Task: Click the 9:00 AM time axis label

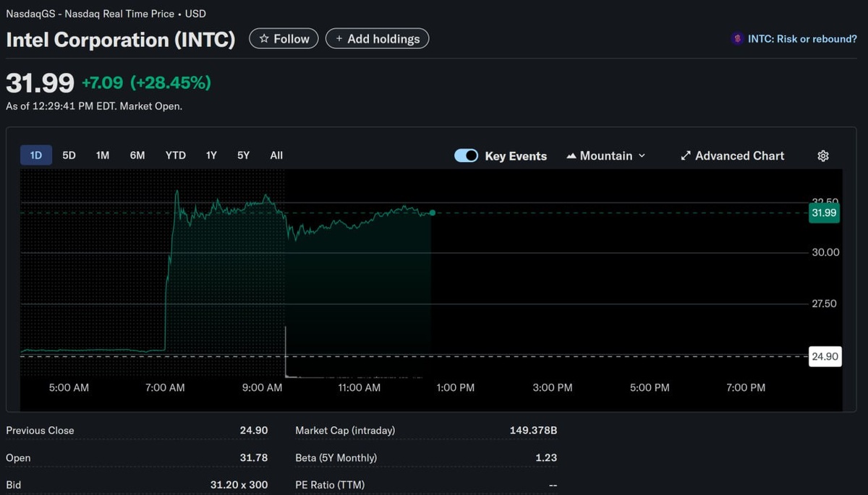Action: [263, 388]
